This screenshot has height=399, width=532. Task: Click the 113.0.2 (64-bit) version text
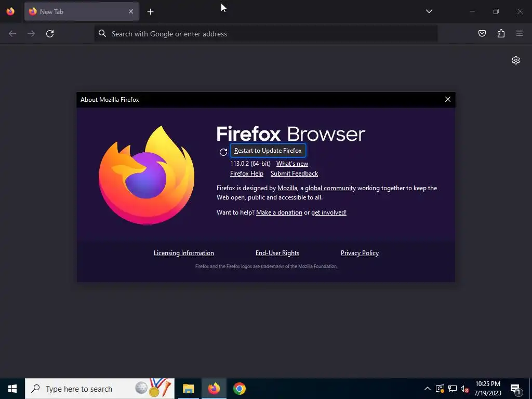[x=250, y=164]
